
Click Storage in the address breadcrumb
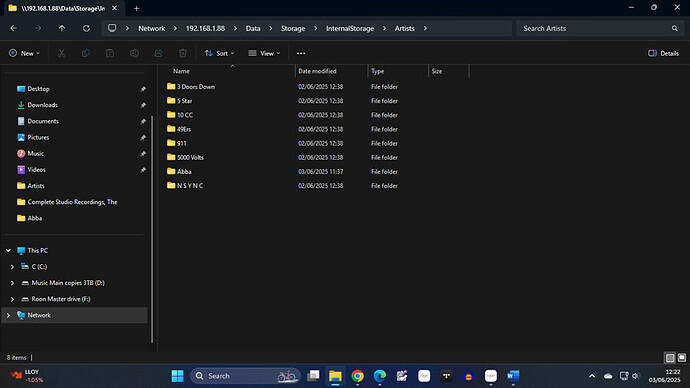tap(293, 28)
